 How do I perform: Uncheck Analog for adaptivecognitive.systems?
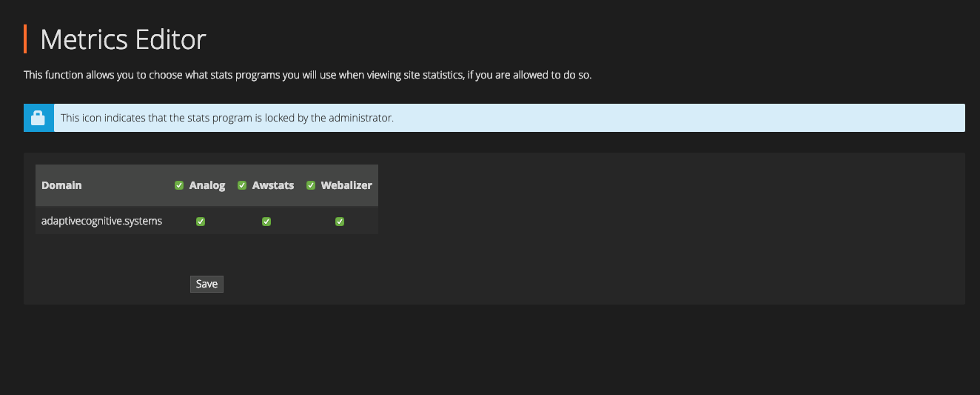201,221
